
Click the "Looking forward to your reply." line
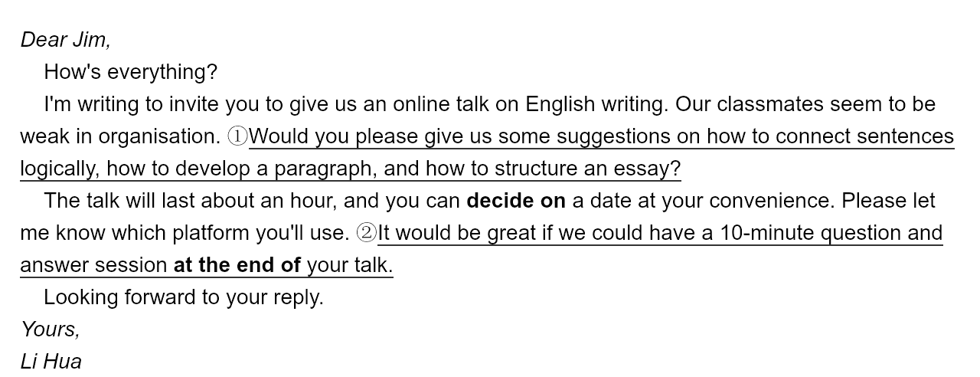click(x=184, y=297)
